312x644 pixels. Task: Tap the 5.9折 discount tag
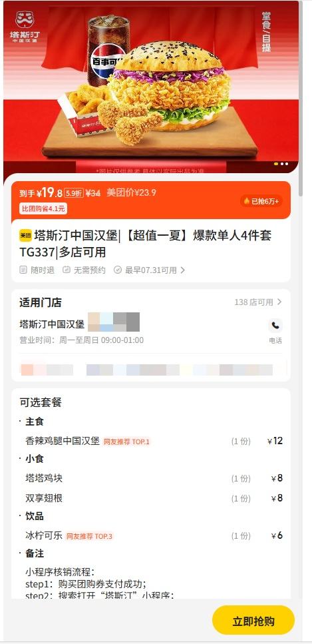point(73,192)
